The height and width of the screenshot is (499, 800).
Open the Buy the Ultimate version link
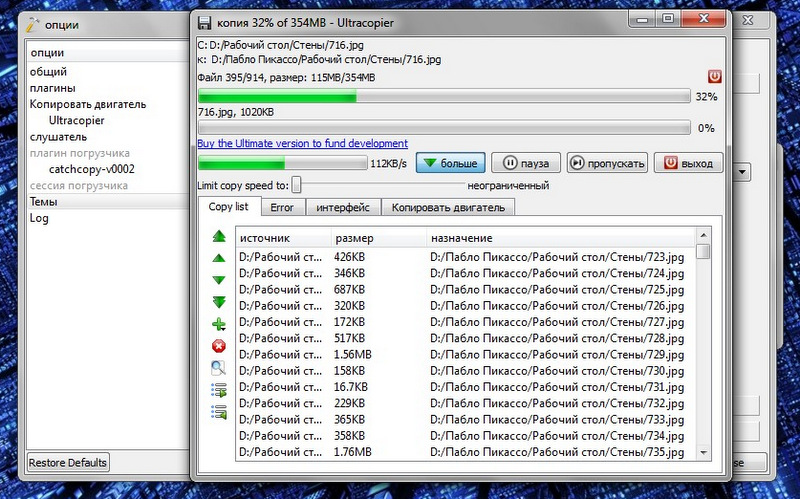[x=303, y=143]
